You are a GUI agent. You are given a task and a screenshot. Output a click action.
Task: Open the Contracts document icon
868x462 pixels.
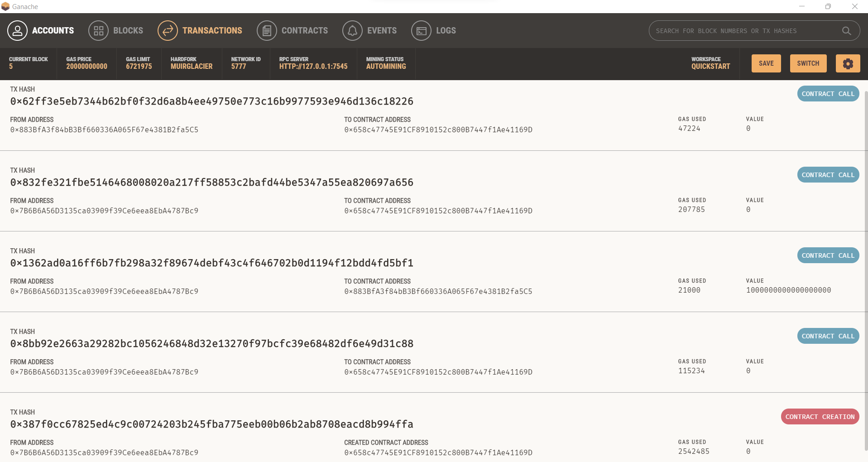click(x=266, y=30)
